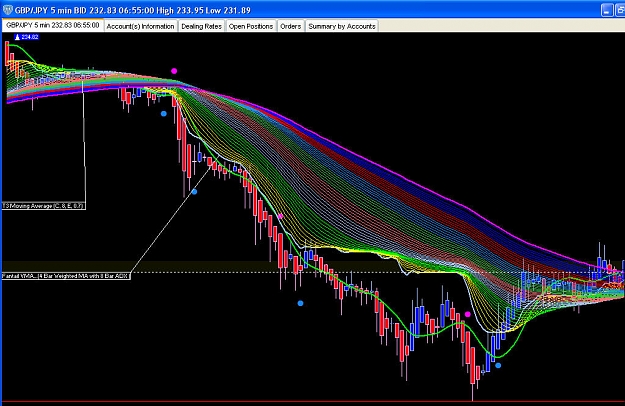This screenshot has height=406, width=625.
Task: Select the TS Moving Average indicator label
Action: click(x=43, y=206)
